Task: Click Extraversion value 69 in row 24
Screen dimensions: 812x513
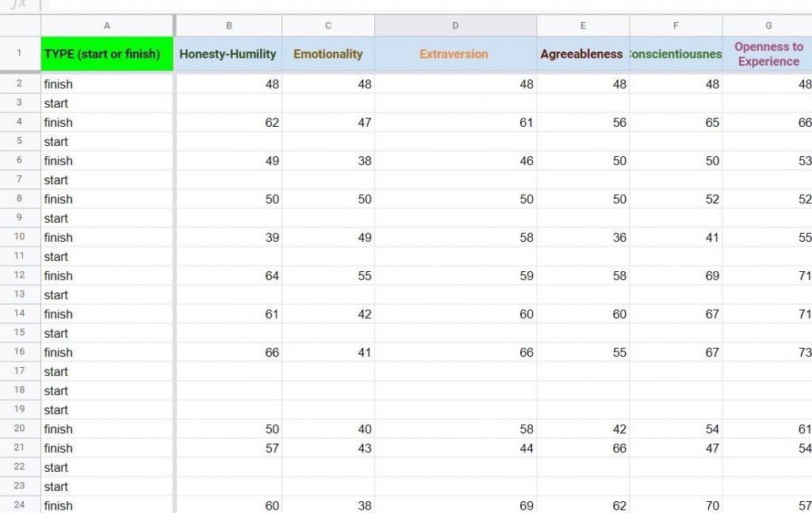Action: click(455, 505)
